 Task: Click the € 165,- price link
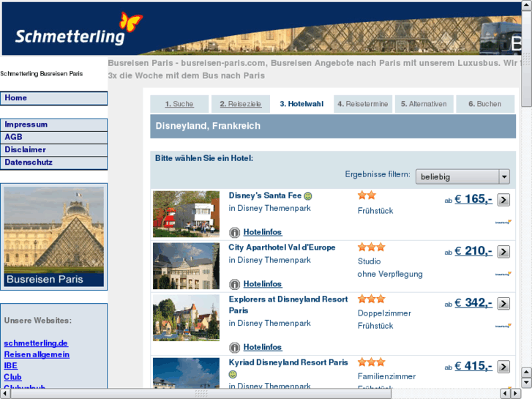click(473, 199)
